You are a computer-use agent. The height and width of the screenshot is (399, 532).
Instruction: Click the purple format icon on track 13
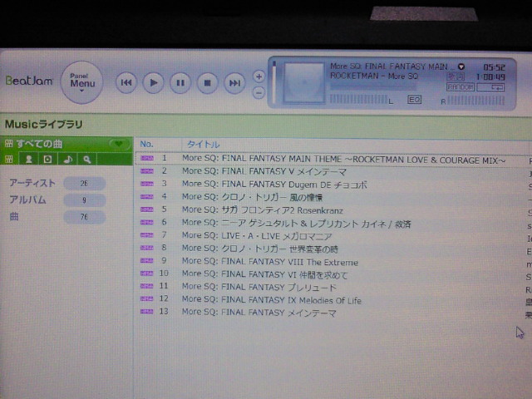click(x=147, y=312)
